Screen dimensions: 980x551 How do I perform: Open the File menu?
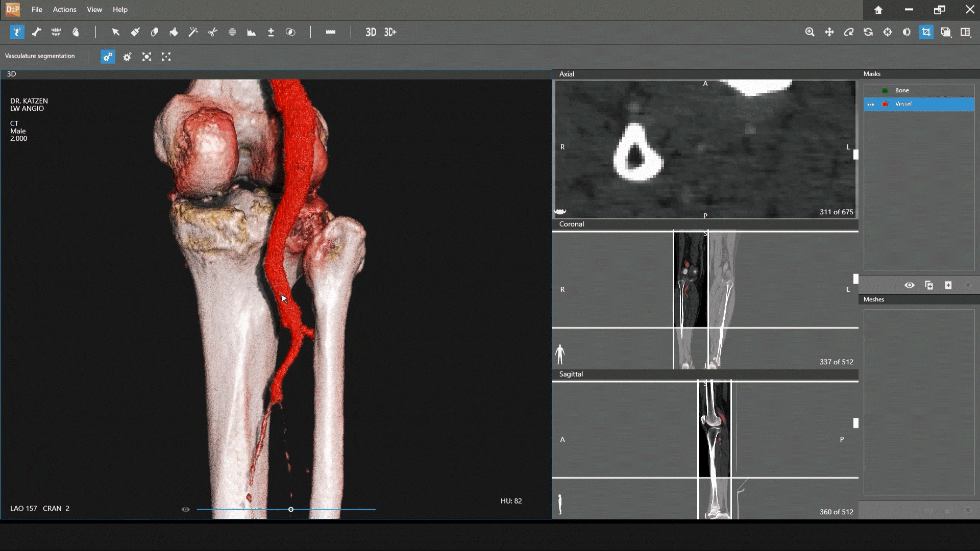tap(37, 9)
